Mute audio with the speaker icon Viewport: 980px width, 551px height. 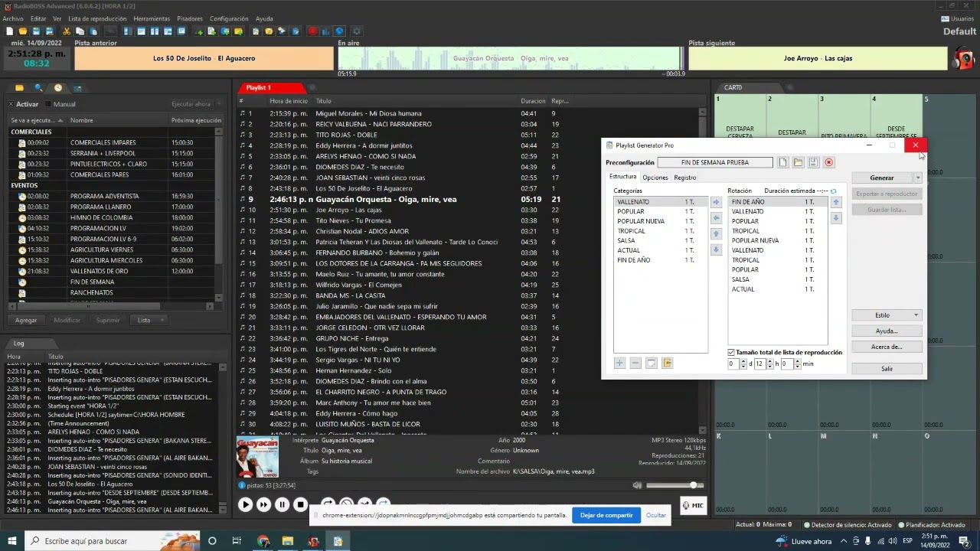[637, 485]
